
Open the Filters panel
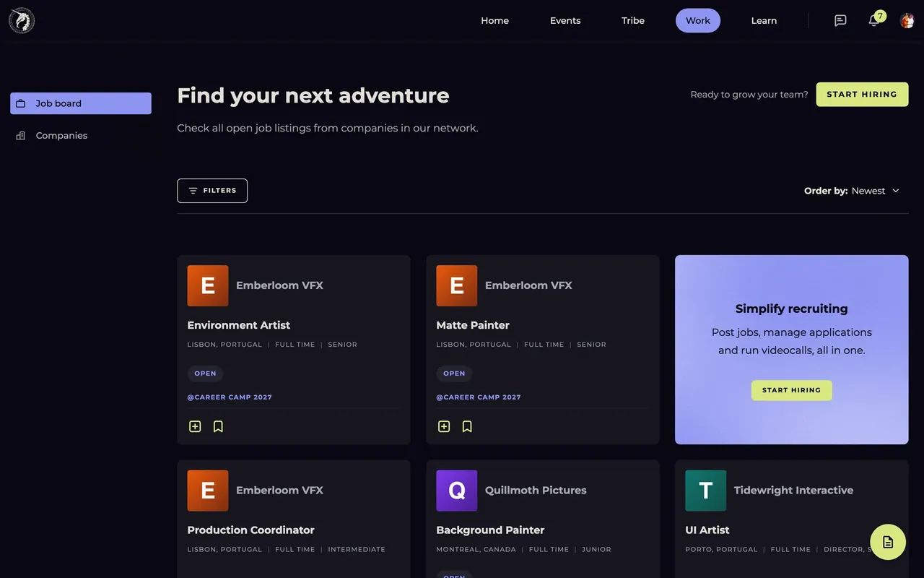[x=212, y=191]
